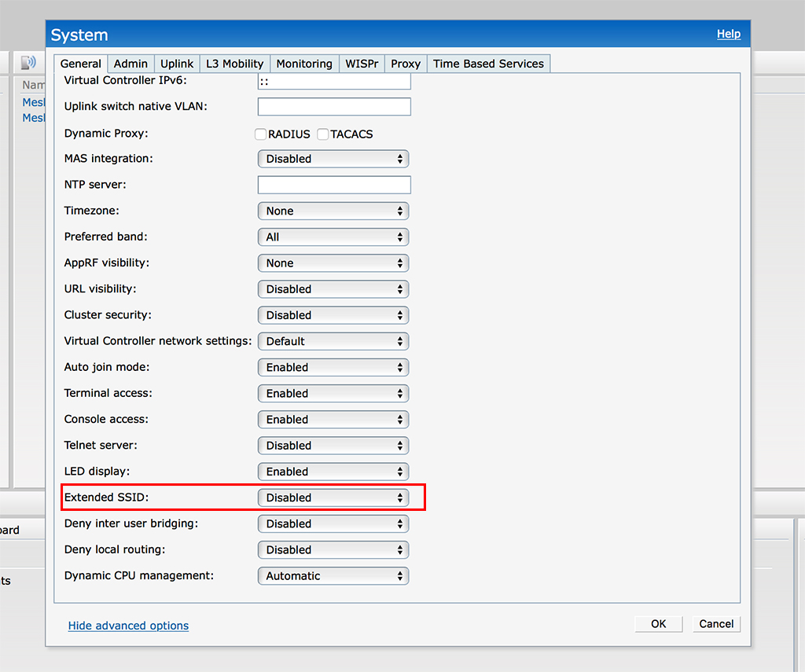Open the MAS integration dropdown

[x=333, y=158]
